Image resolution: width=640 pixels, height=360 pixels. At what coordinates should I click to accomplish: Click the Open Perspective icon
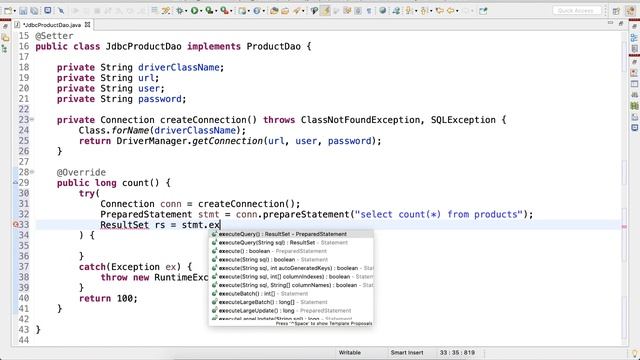point(616,11)
